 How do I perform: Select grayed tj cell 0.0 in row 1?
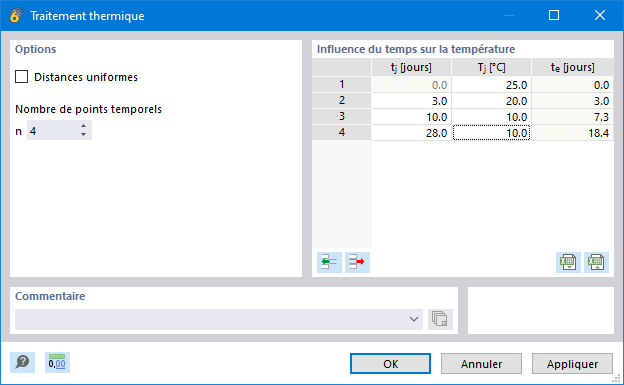[x=411, y=85]
